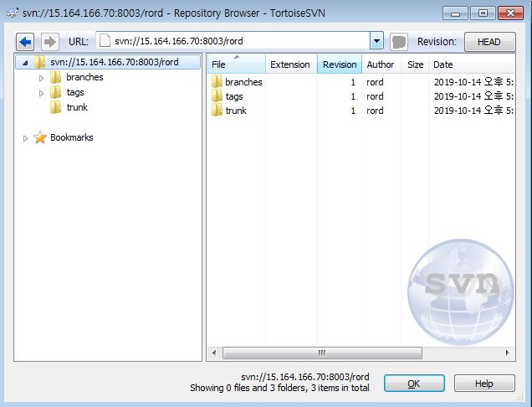532x407 pixels.
Task: Sort the list by the File column
Action: pos(237,64)
